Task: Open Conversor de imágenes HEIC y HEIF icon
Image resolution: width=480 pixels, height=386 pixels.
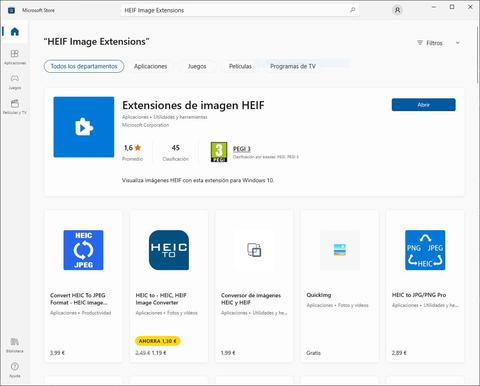Action: 254,250
